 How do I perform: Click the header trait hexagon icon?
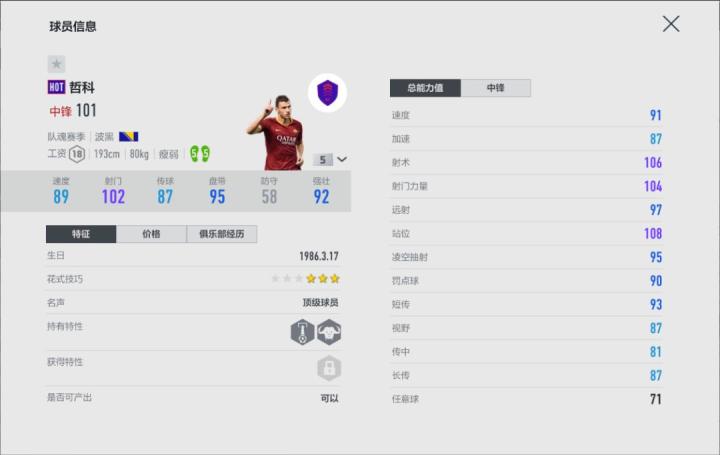[303, 332]
